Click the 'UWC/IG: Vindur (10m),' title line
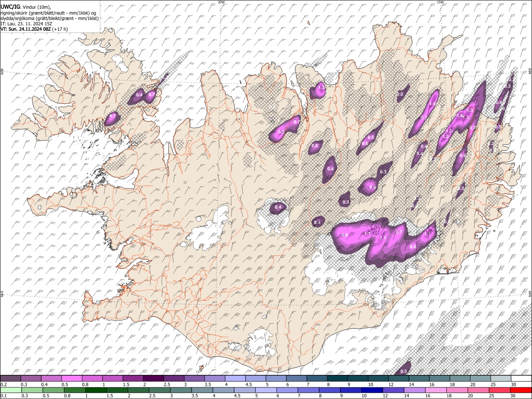Viewport: 532px width, 399px height. (x=26, y=7)
